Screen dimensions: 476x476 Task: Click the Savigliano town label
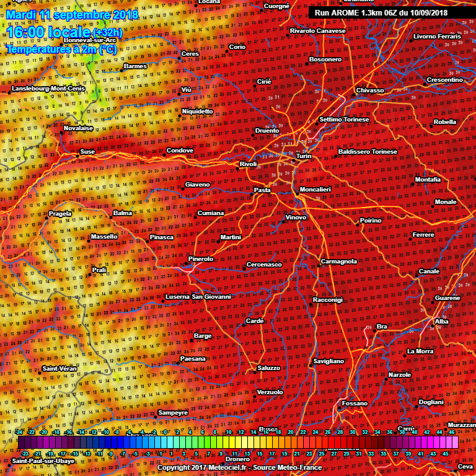[x=328, y=361]
